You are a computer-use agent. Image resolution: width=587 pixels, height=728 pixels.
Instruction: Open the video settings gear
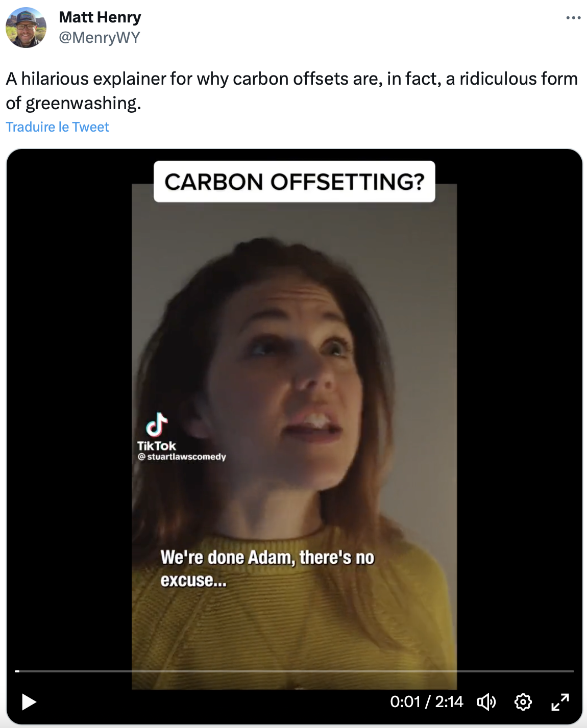pos(523,702)
